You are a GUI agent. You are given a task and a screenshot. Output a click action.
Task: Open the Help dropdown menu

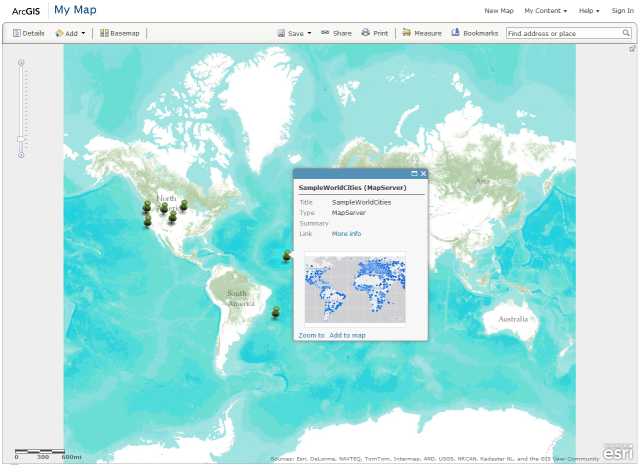click(589, 11)
